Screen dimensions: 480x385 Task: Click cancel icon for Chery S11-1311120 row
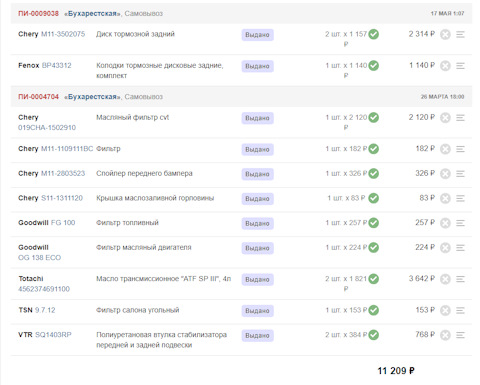point(445,198)
